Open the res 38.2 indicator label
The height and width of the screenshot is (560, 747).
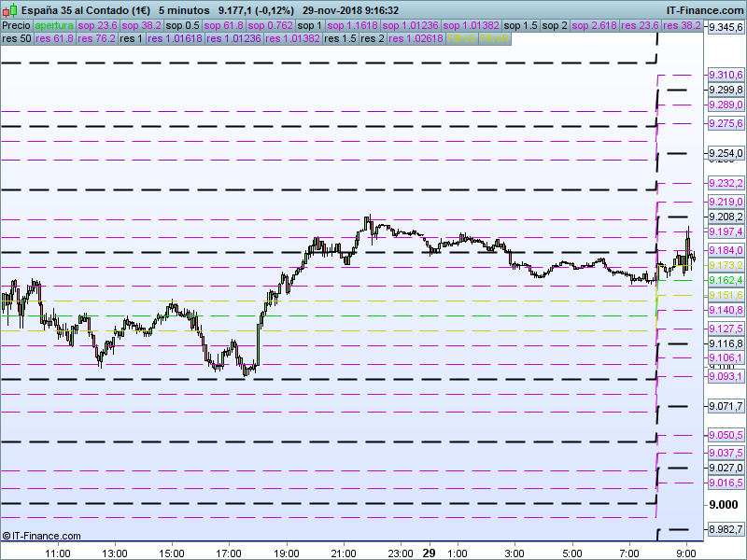[x=682, y=26]
